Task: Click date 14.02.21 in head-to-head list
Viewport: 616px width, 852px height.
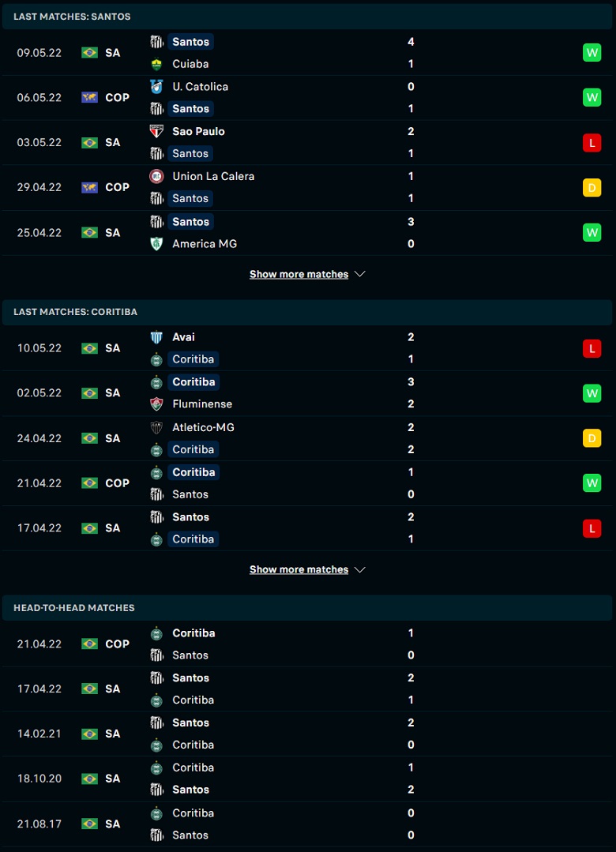Action: point(39,734)
